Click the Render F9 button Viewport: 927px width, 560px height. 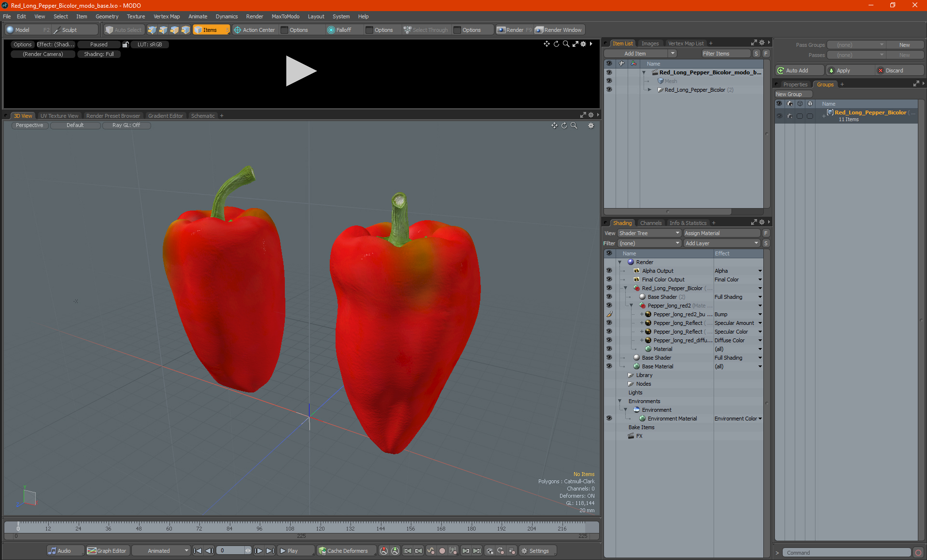(x=514, y=30)
